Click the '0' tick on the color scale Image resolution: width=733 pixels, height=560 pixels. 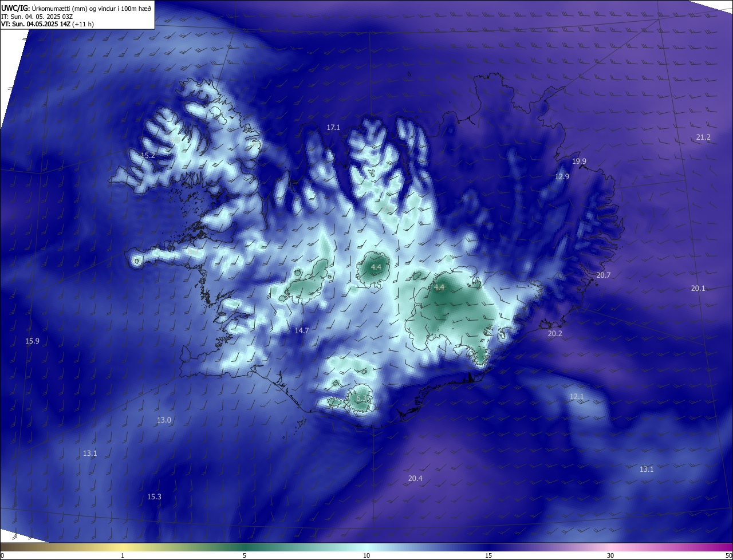2,555
